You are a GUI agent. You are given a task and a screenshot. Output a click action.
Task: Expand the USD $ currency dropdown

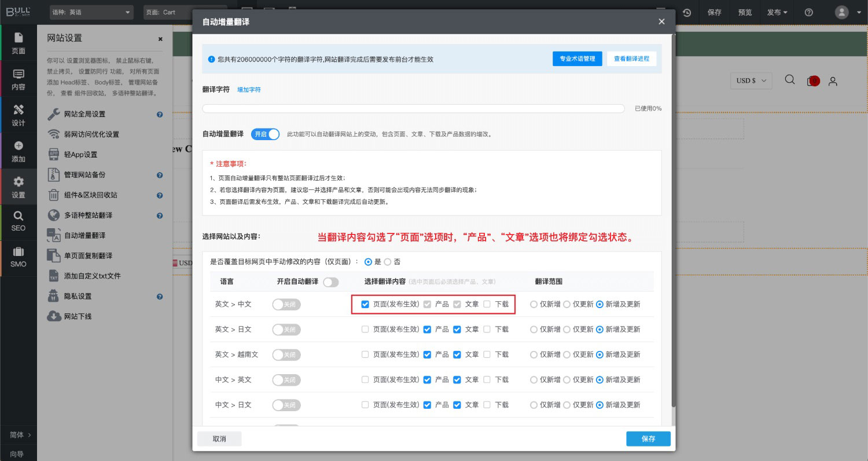point(751,81)
